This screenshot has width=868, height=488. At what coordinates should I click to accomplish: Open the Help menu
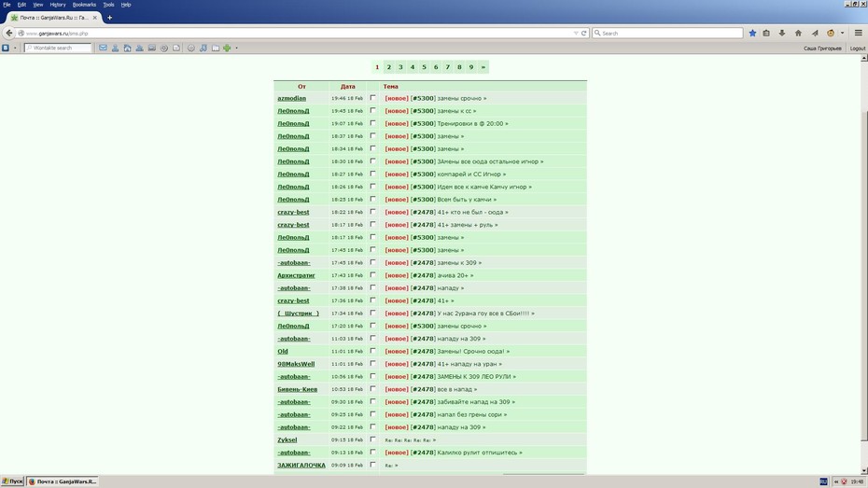(x=126, y=5)
